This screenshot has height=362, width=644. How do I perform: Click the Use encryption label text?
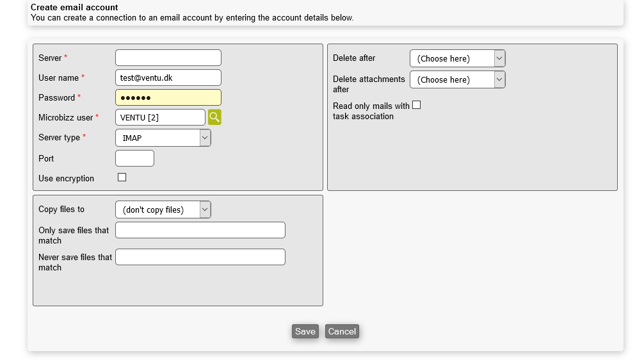pyautogui.click(x=66, y=179)
